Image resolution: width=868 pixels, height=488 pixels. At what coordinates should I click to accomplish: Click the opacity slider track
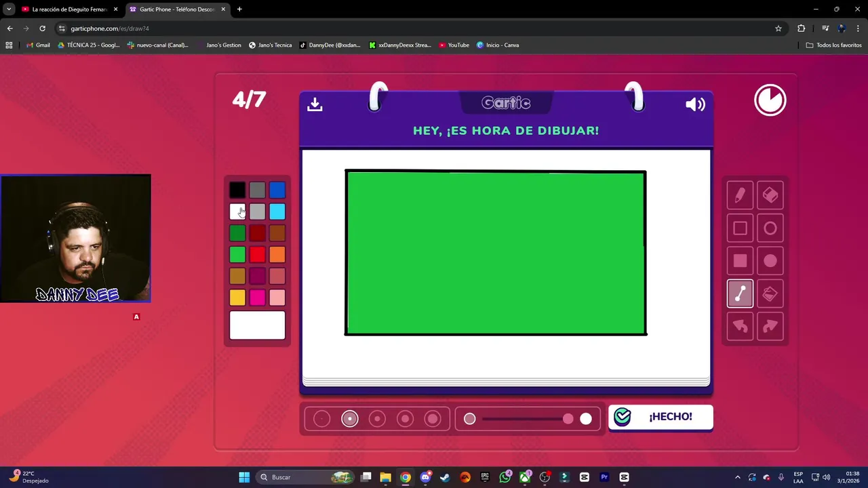[528, 419]
